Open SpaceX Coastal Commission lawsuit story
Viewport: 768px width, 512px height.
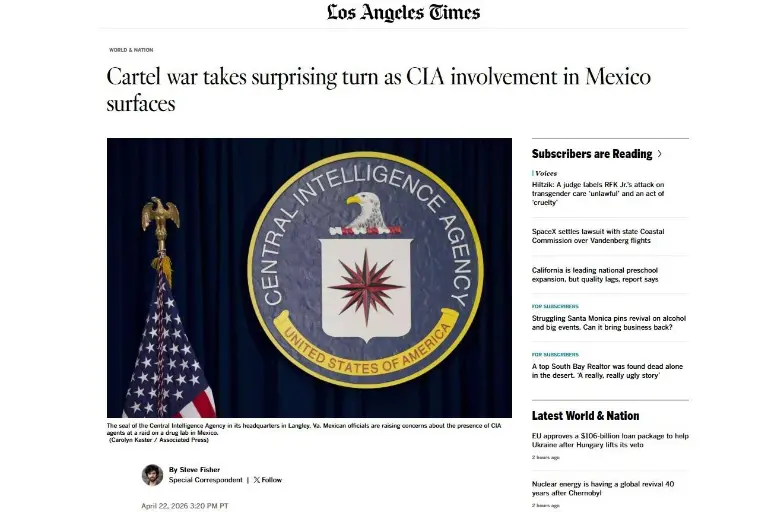click(x=598, y=236)
